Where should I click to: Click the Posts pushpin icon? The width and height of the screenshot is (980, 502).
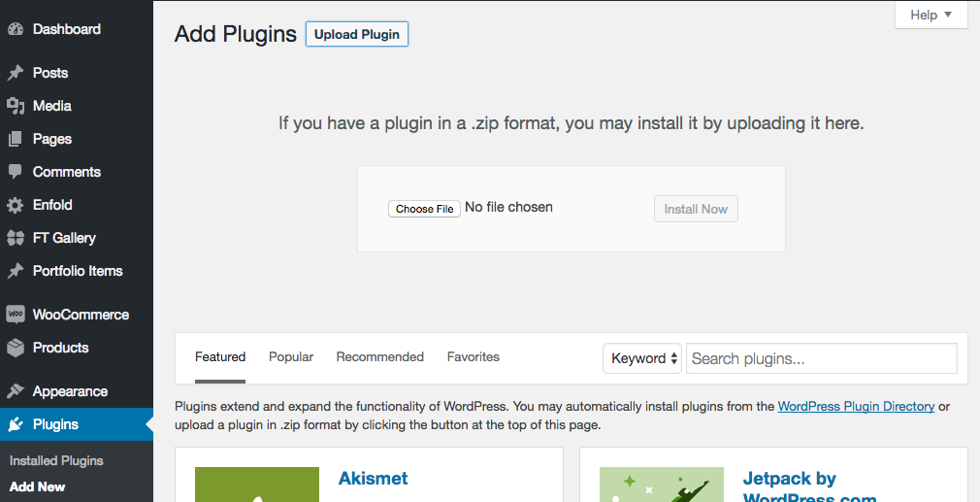[x=16, y=73]
